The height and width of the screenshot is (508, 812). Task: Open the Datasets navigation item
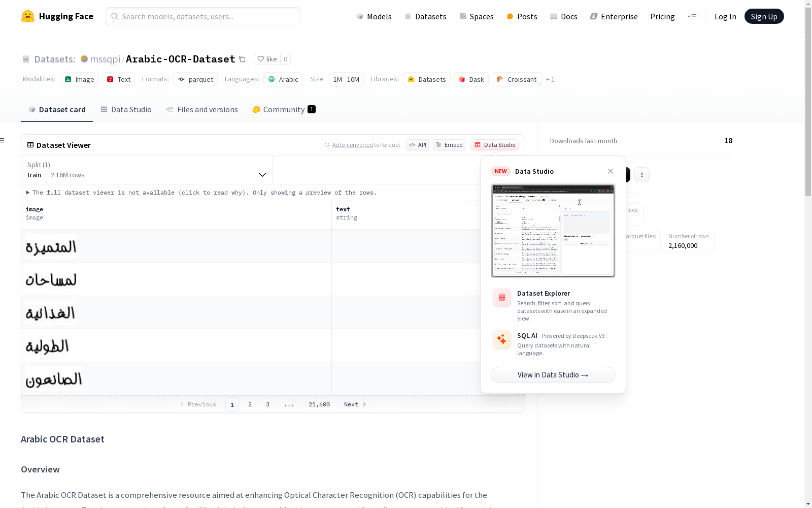coord(425,16)
